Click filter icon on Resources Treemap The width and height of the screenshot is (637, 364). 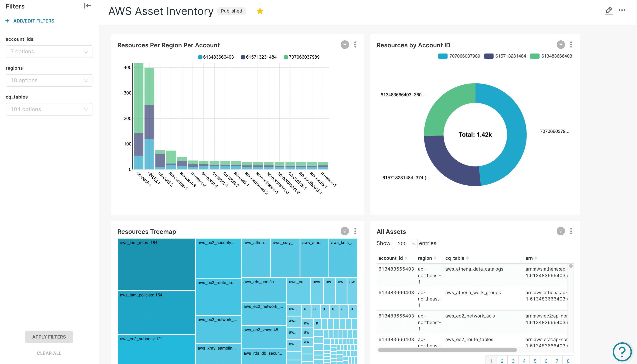click(x=344, y=231)
